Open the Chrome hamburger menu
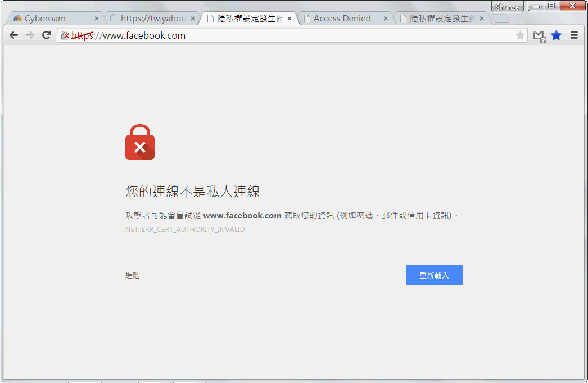Screen dimensions: 588x383 tap(574, 35)
